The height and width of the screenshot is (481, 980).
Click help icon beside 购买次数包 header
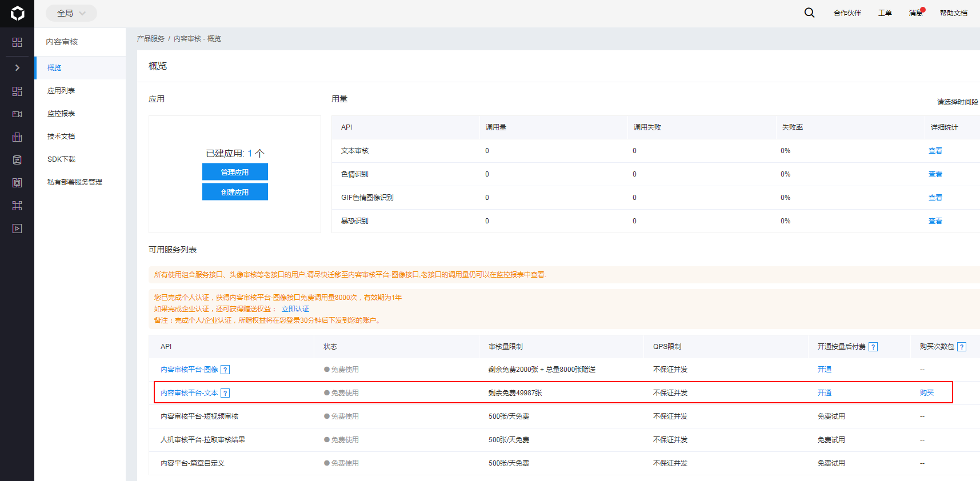click(962, 347)
